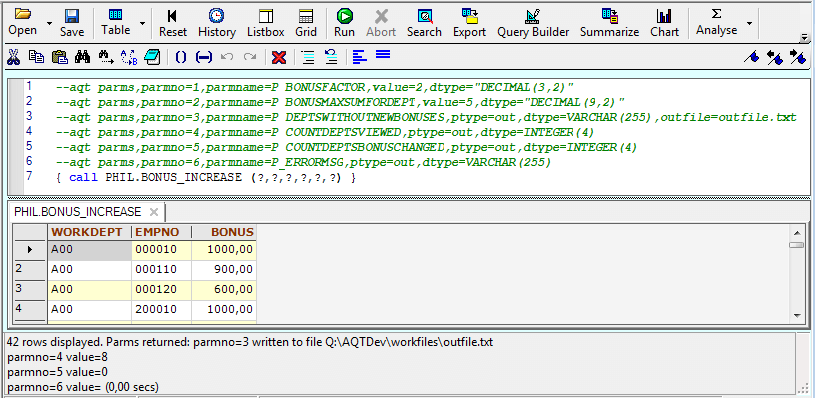The height and width of the screenshot is (398, 815).
Task: Select row header 2
Action: pos(30,270)
